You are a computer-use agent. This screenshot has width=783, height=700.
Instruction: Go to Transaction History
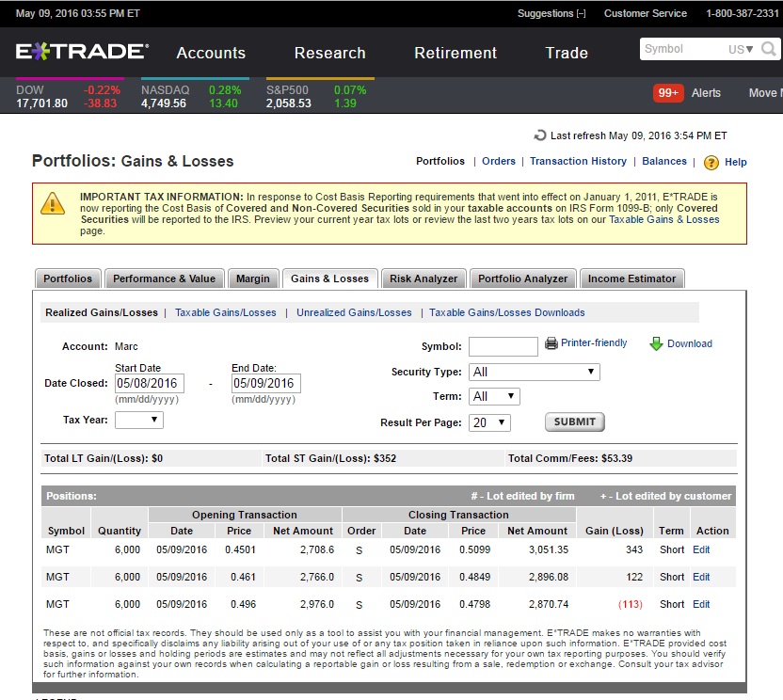coord(578,161)
